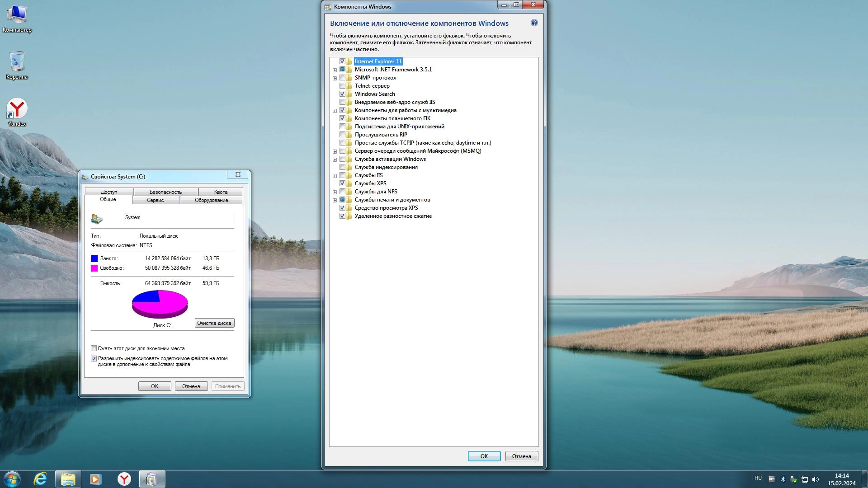Open Windows Explorer folder taskbar icon
This screenshot has height=488, width=868.
click(x=68, y=479)
